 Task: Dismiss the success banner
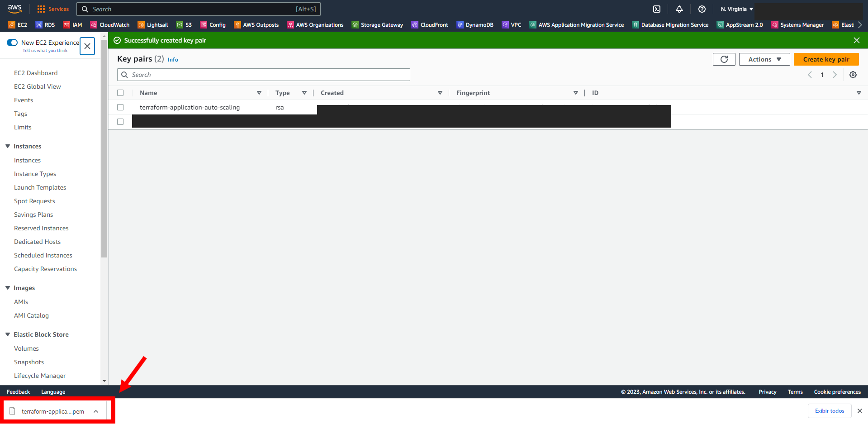[857, 40]
